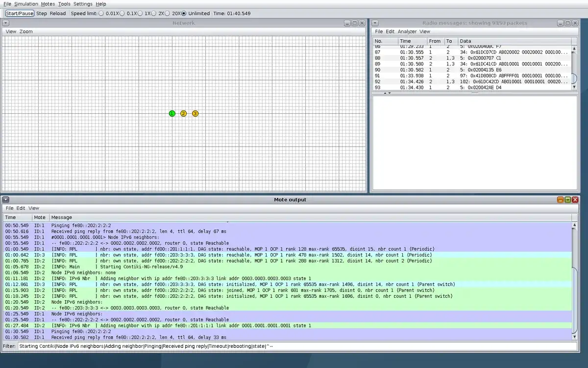The image size is (588, 368).
Task: Maximize the Radio messages window
Action: click(x=568, y=23)
